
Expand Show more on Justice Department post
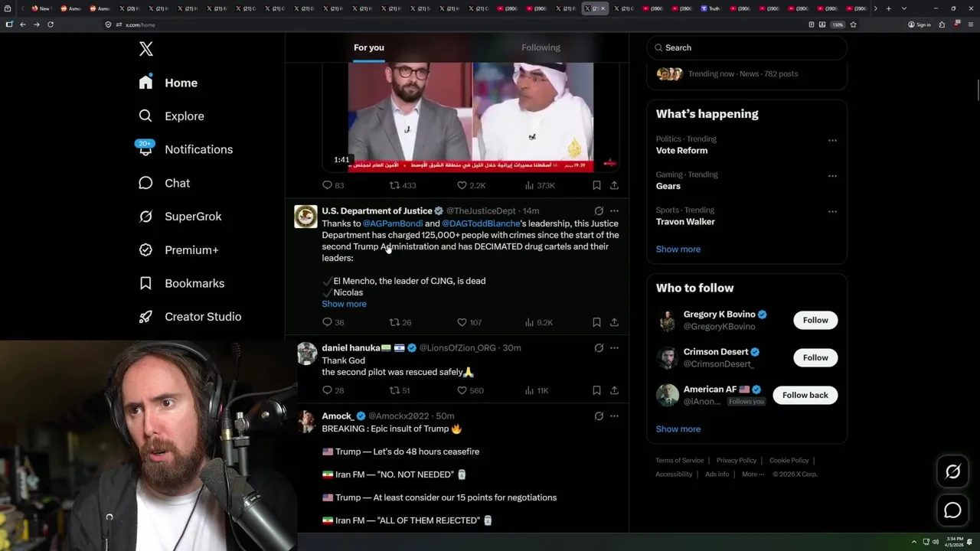pyautogui.click(x=344, y=304)
